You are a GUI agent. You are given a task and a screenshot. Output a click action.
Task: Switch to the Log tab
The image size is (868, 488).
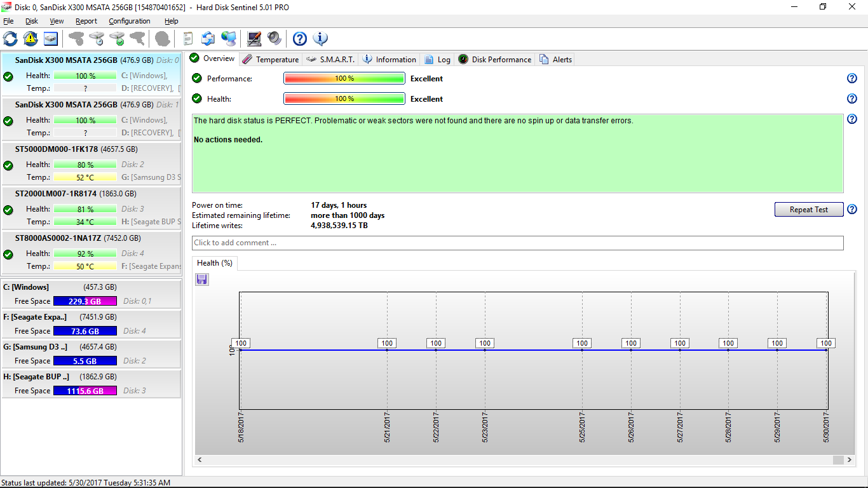437,60
